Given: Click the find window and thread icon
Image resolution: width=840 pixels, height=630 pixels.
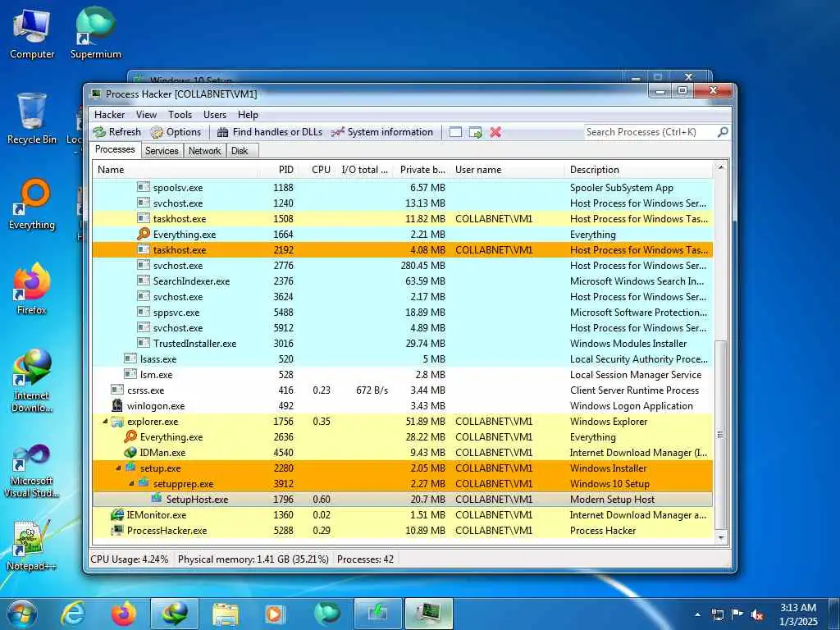Looking at the screenshot, I should pos(476,132).
